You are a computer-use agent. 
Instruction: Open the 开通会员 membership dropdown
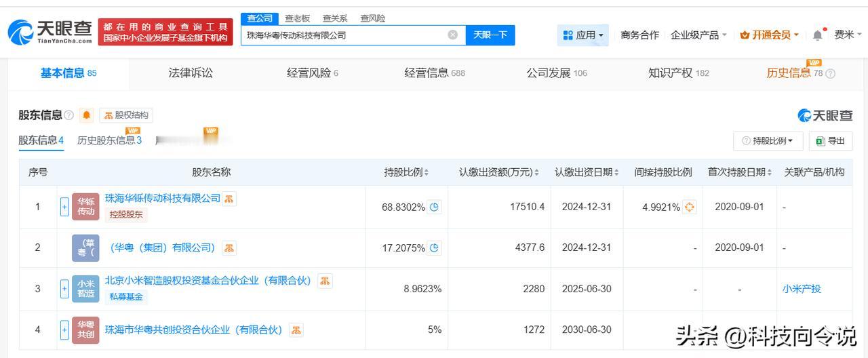pyautogui.click(x=770, y=35)
